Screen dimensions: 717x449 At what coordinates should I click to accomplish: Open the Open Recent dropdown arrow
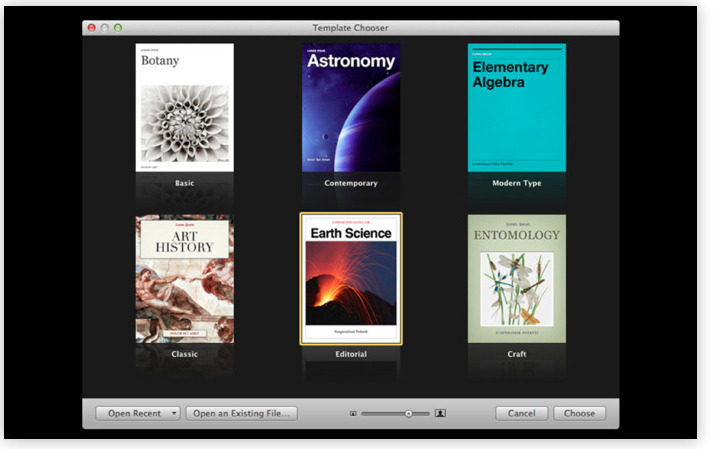tap(174, 413)
